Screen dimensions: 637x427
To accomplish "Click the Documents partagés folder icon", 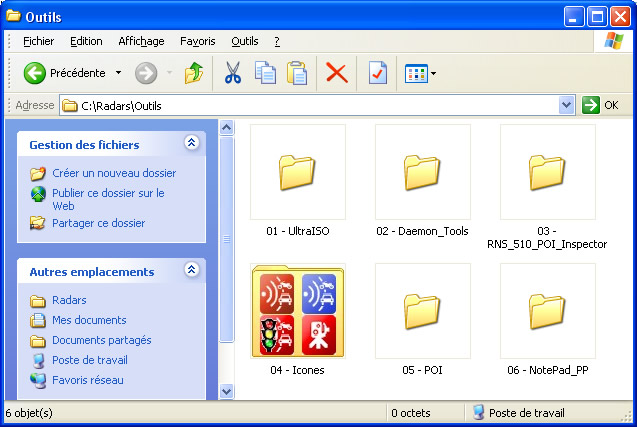I will pyautogui.click(x=38, y=340).
